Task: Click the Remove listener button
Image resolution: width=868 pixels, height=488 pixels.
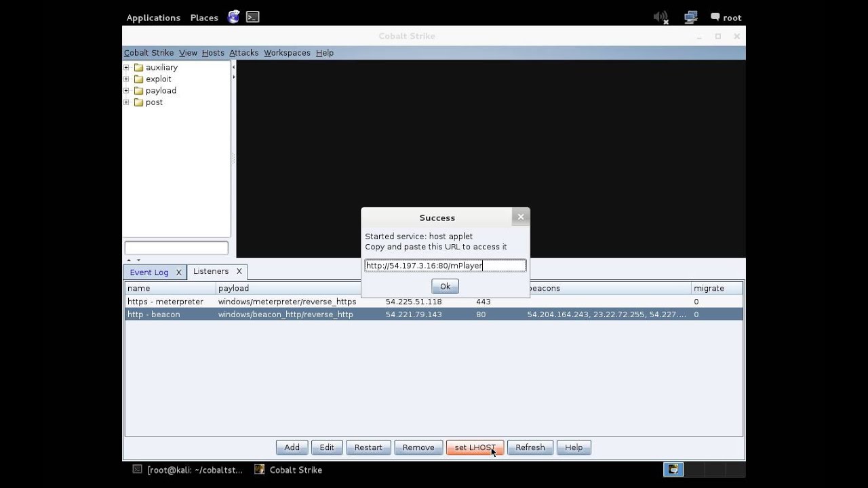Action: [418, 447]
